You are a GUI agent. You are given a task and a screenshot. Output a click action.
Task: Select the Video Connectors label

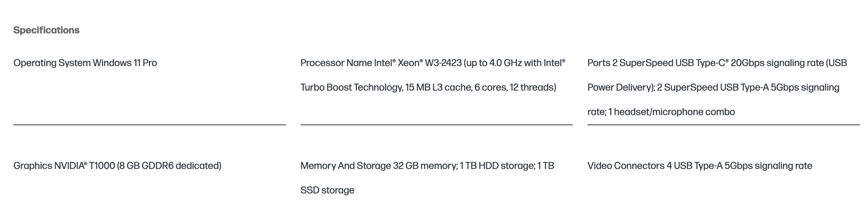pyautogui.click(x=626, y=166)
